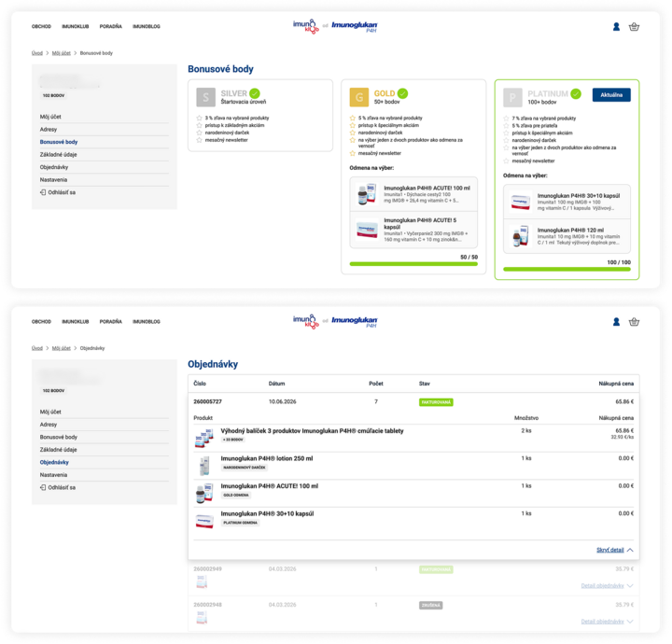
Task: Select Platinum reward 'Imunoglukan P4H 120 ml'
Action: point(567,236)
